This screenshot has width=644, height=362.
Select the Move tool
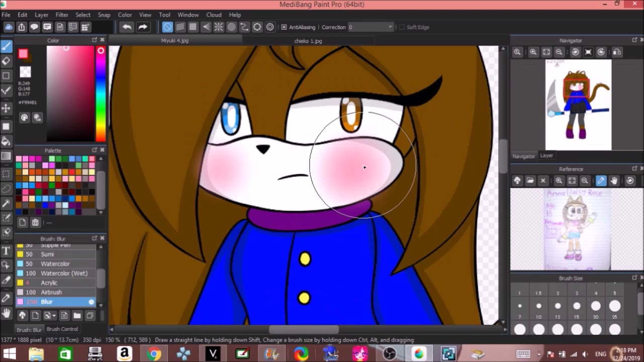pyautogui.click(x=6, y=108)
